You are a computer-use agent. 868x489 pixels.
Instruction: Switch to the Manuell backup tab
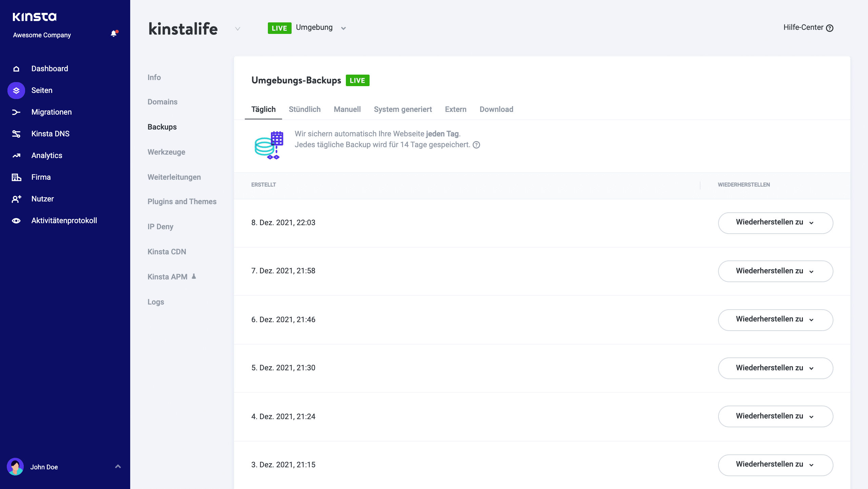coord(347,109)
